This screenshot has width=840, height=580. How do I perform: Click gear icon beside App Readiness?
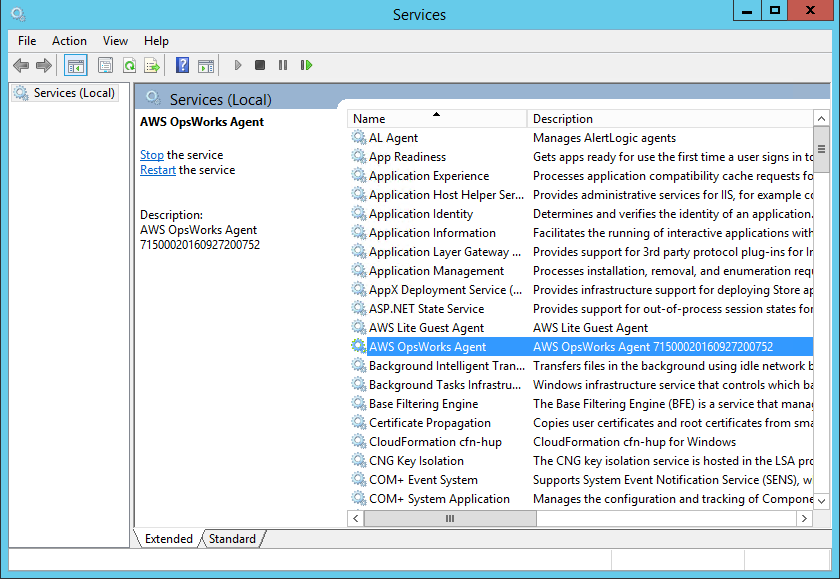pos(358,156)
